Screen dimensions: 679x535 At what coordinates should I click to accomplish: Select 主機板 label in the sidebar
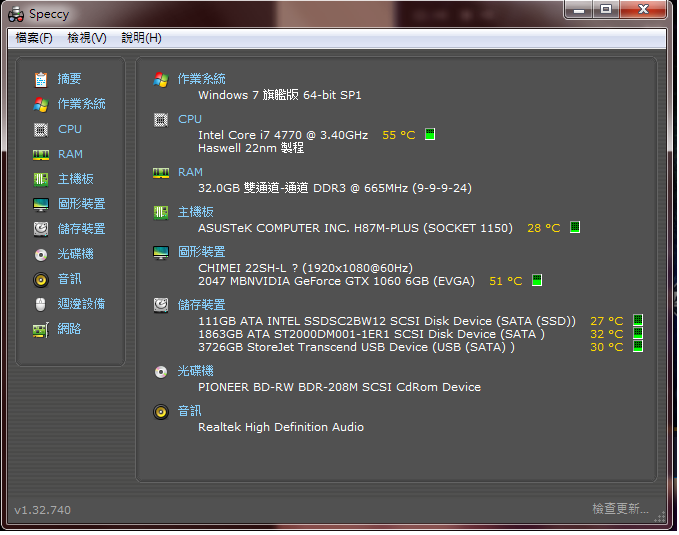(x=75, y=179)
